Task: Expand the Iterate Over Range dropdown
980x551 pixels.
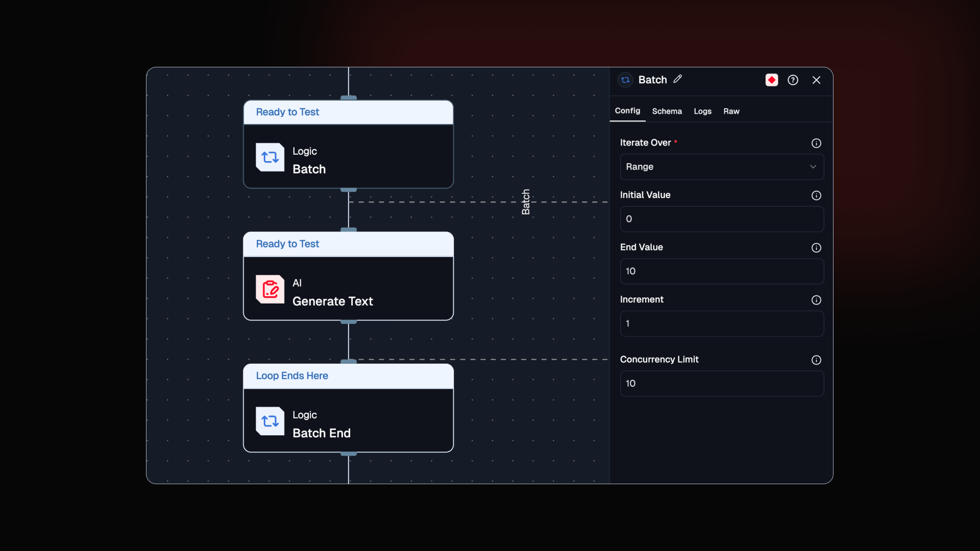Action: pos(715,167)
